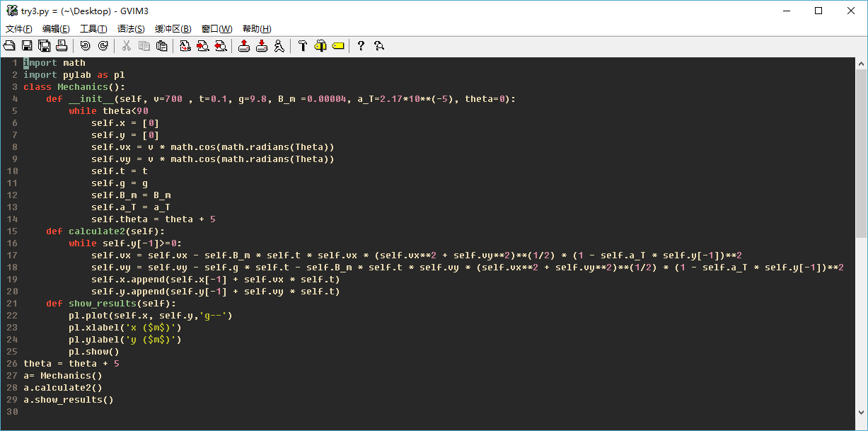Image resolution: width=868 pixels, height=431 pixels.
Task: Click 'while self.y[-1]>=0:' on line 16
Action: pyautogui.click(x=125, y=243)
